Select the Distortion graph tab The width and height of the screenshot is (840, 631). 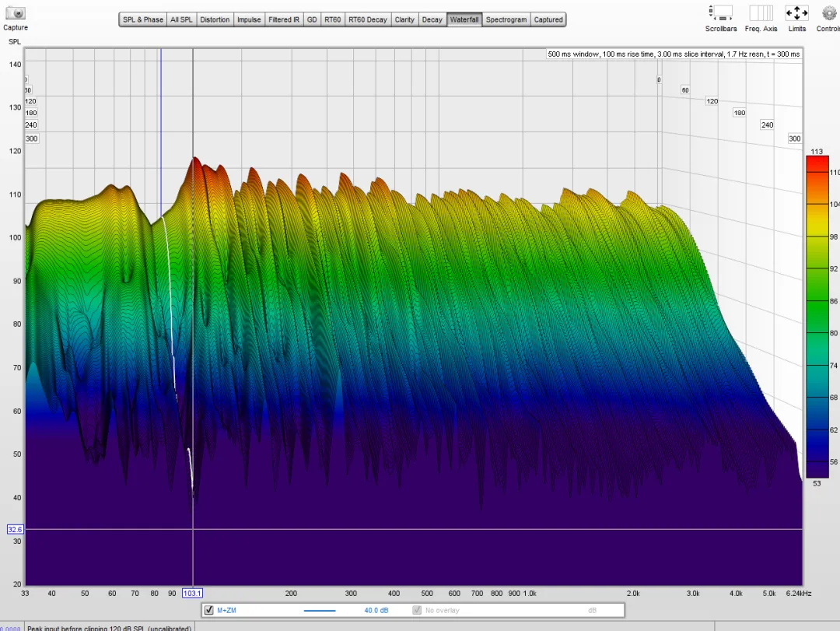[x=215, y=19]
